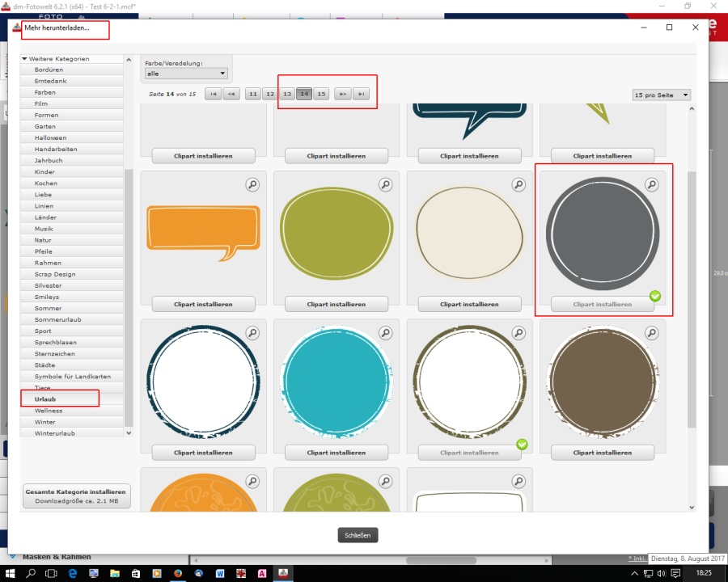Image resolution: width=728 pixels, height=582 pixels.
Task: Go to page 15
Action: pyautogui.click(x=321, y=95)
